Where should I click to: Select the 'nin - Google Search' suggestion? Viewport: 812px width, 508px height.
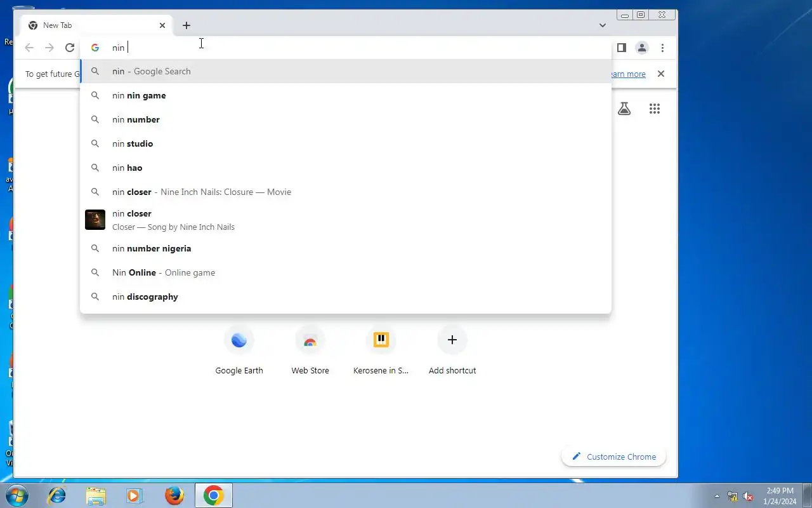(346, 71)
